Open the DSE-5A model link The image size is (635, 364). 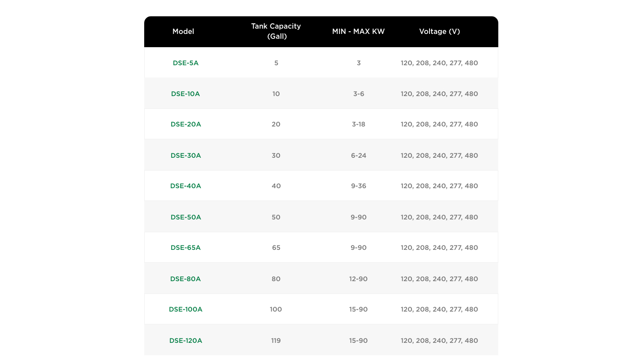[x=186, y=63]
